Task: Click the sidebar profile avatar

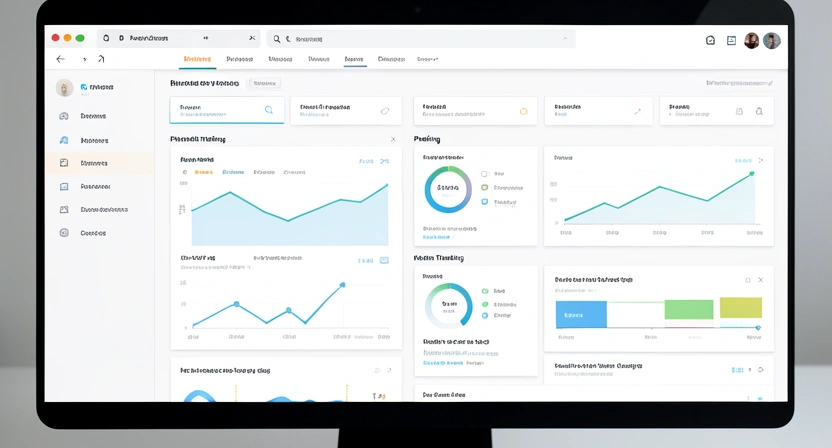Action: [64, 88]
